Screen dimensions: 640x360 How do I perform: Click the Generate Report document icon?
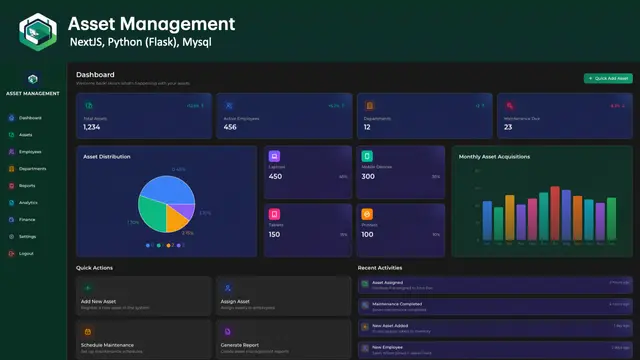tap(228, 332)
